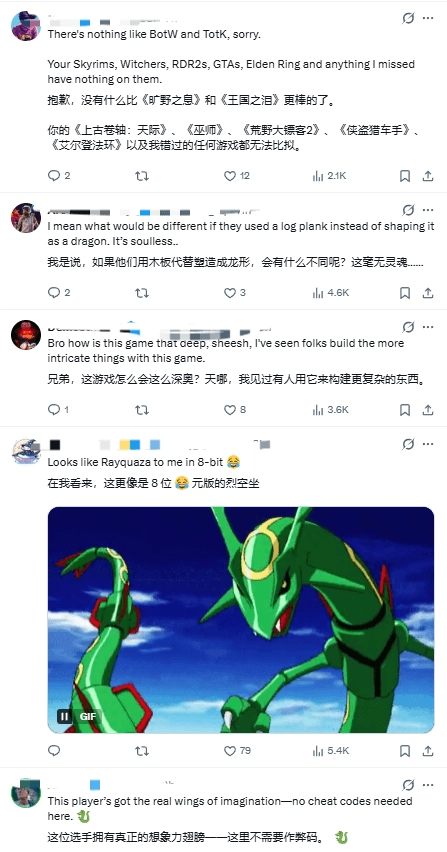Image resolution: width=447 pixels, height=852 pixels.
Task: Open more options on BotW tweet
Action: coord(428,18)
